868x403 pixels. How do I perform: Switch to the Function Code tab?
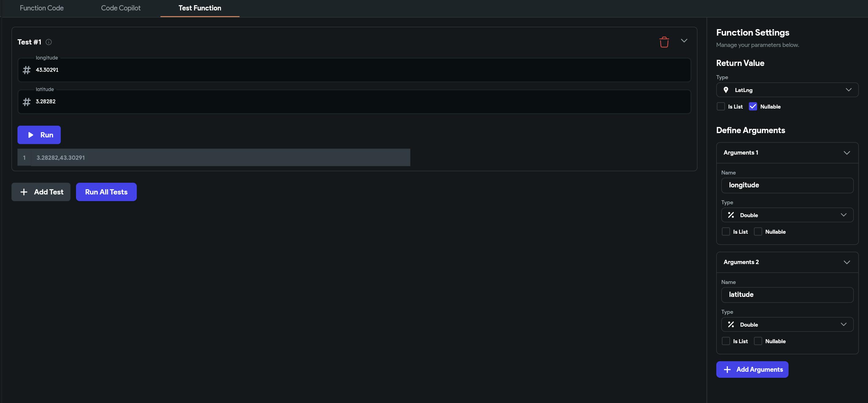point(41,8)
